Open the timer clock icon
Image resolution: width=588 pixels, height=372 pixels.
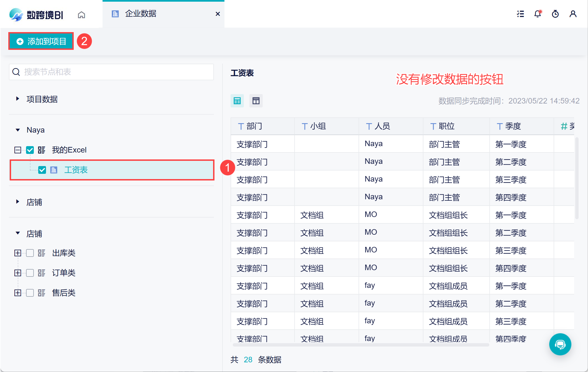click(x=555, y=14)
